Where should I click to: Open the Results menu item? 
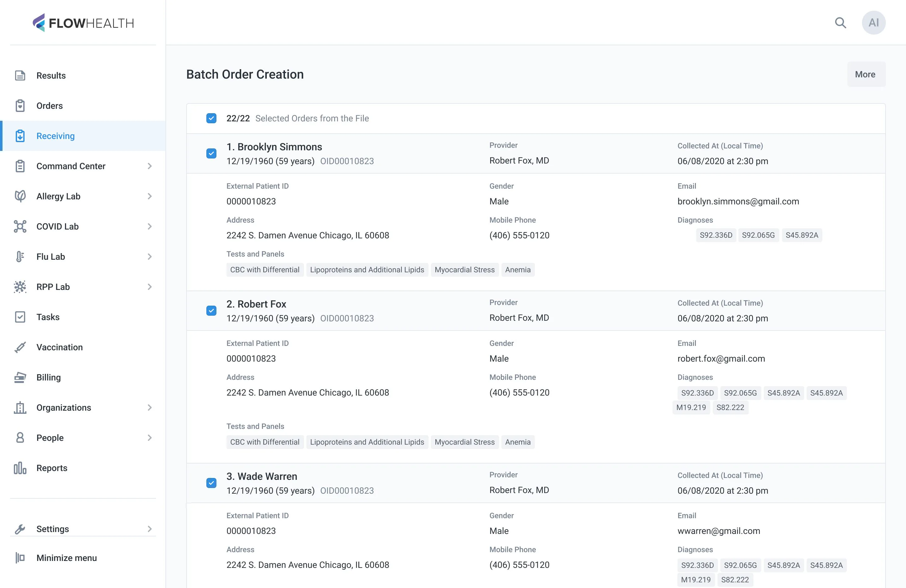pos(83,75)
